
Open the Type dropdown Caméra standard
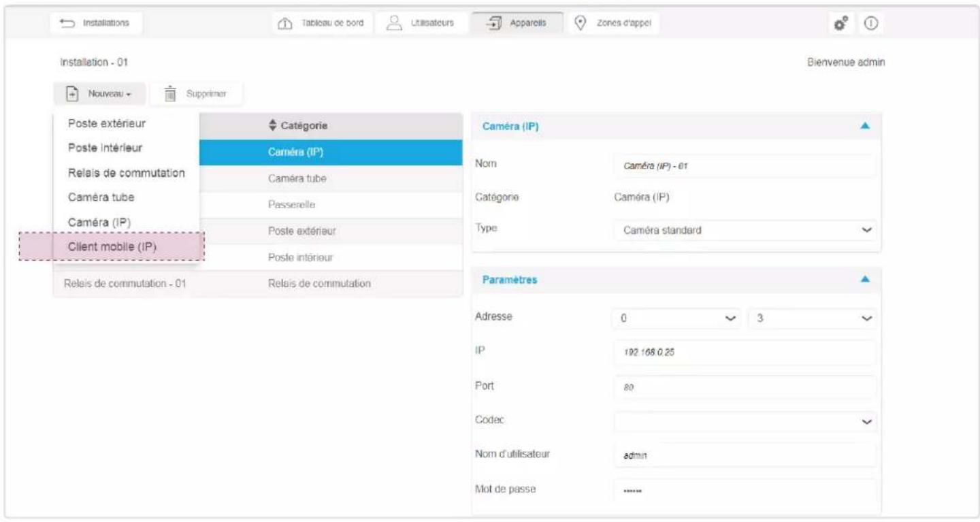pos(745,230)
